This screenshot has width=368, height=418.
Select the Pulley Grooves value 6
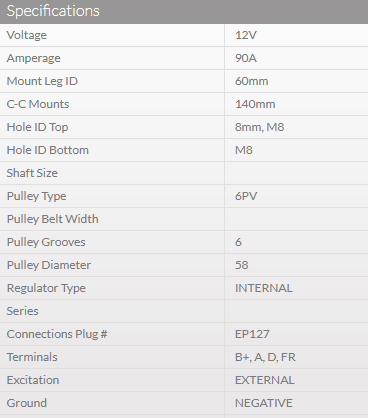point(238,242)
